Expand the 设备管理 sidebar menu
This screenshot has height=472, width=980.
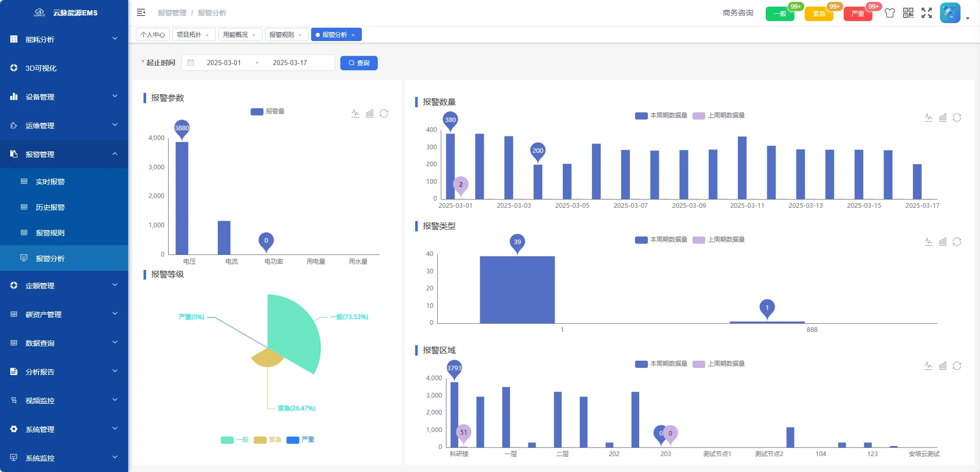[x=64, y=96]
